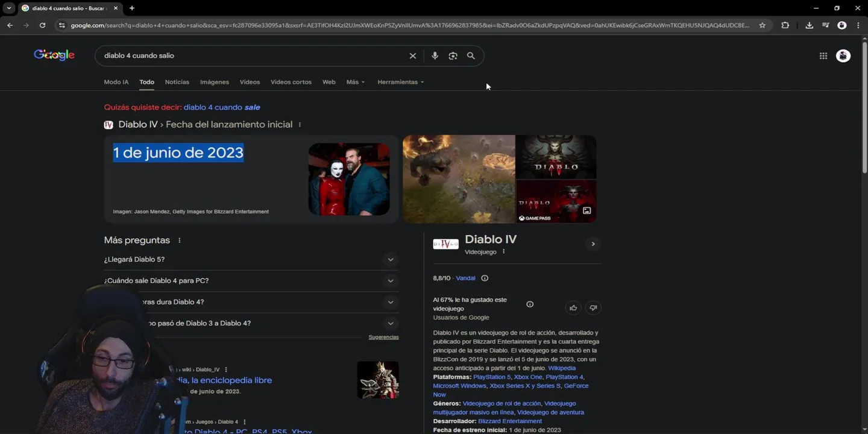The image size is (868, 434).
Task: Open the 'Sugerencias' feedback link
Action: (383, 337)
